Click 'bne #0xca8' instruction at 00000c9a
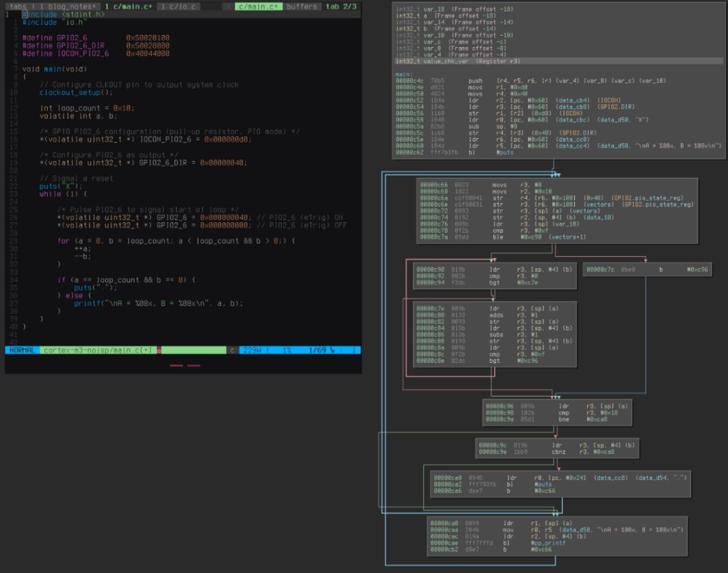 tap(547, 419)
